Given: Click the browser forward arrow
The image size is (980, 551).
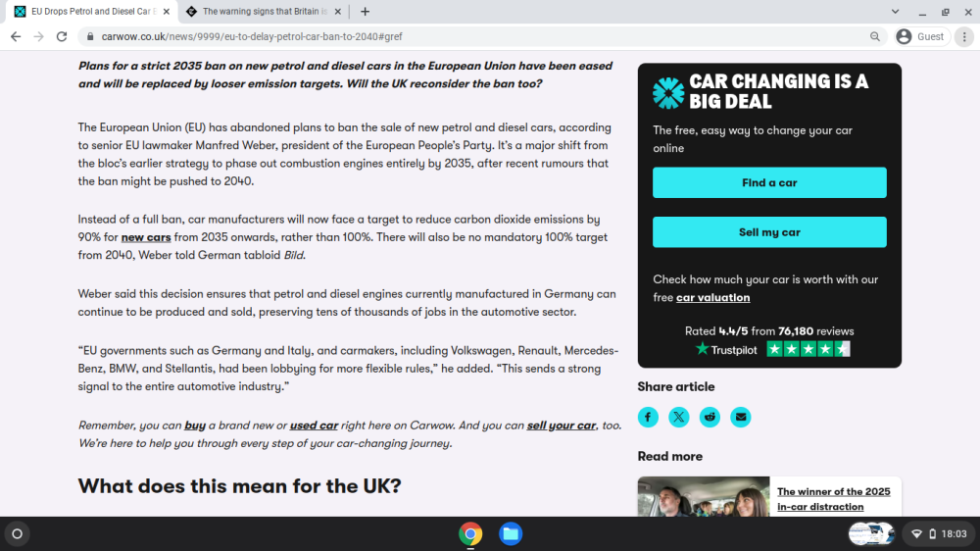Looking at the screenshot, I should (39, 37).
